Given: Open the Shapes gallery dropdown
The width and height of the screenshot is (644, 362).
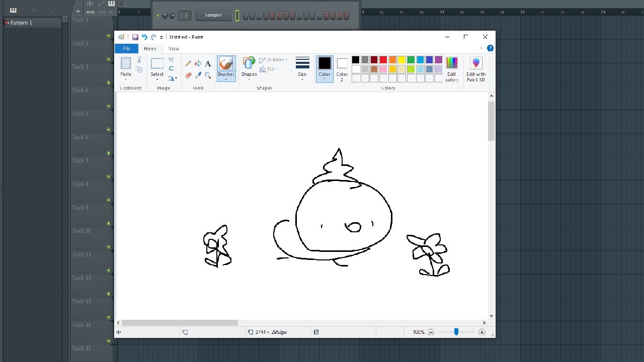Looking at the screenshot, I should pos(249,79).
